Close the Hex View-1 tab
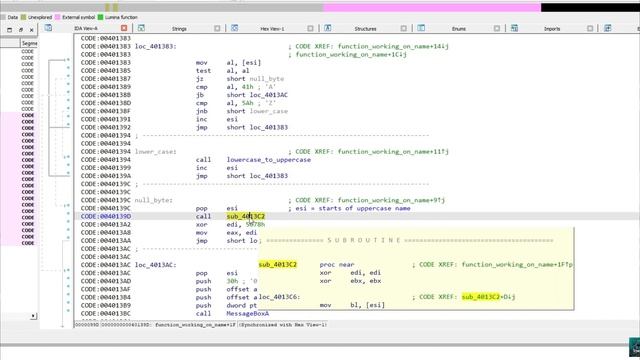Screen dimensions: 640x360 310,28
